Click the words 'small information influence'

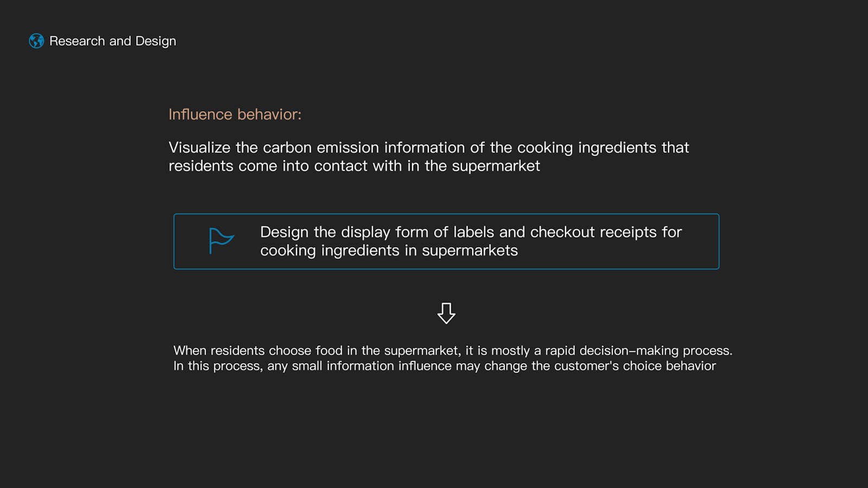pos(372,366)
